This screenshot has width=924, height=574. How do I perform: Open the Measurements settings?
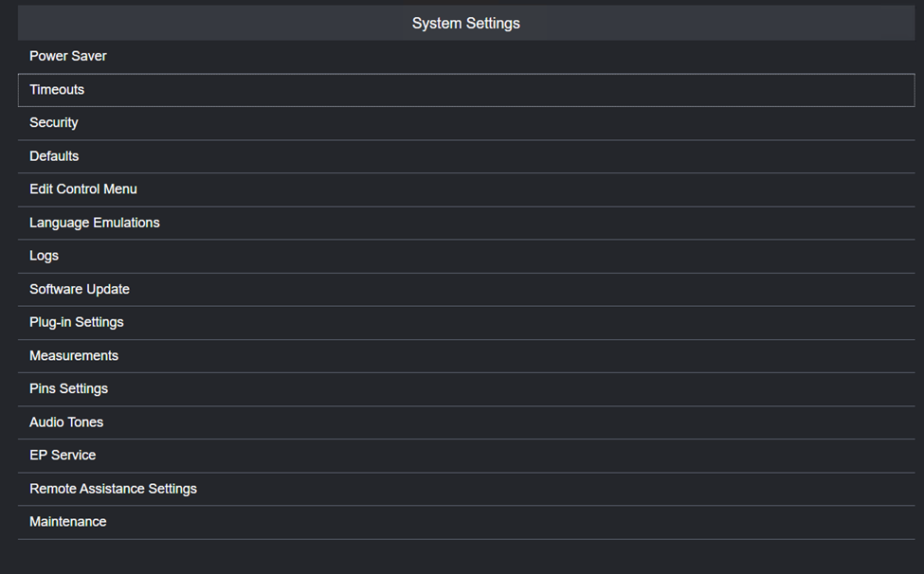tap(74, 356)
